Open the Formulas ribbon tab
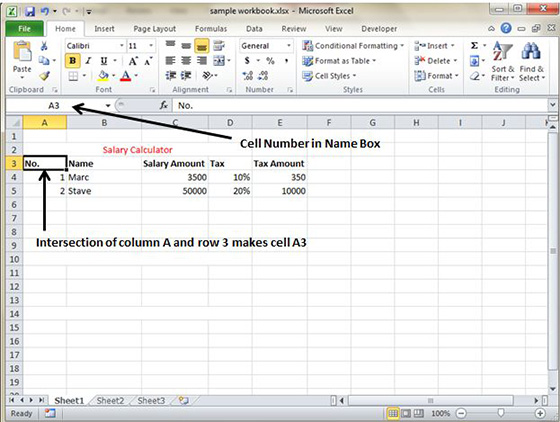 (211, 29)
